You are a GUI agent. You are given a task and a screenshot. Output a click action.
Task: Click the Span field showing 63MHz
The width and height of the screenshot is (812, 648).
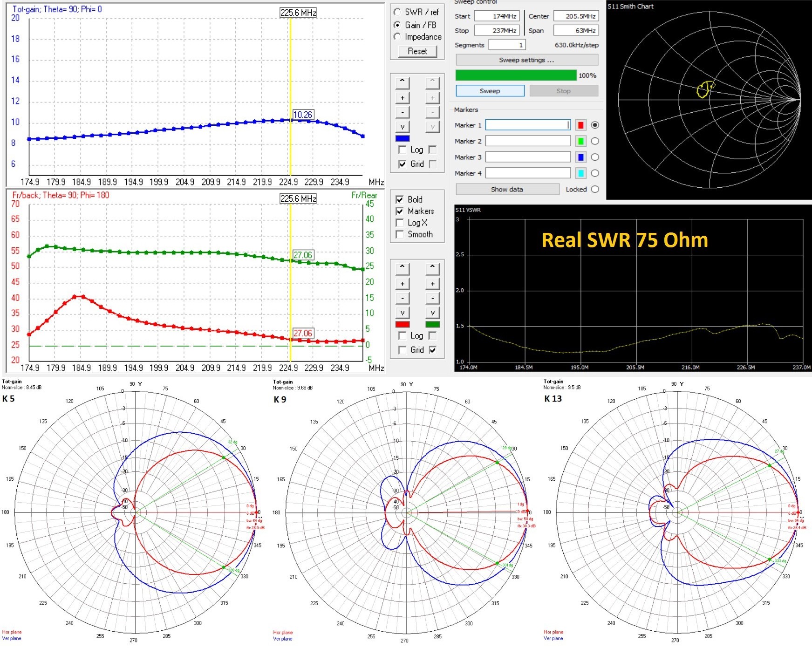point(576,30)
